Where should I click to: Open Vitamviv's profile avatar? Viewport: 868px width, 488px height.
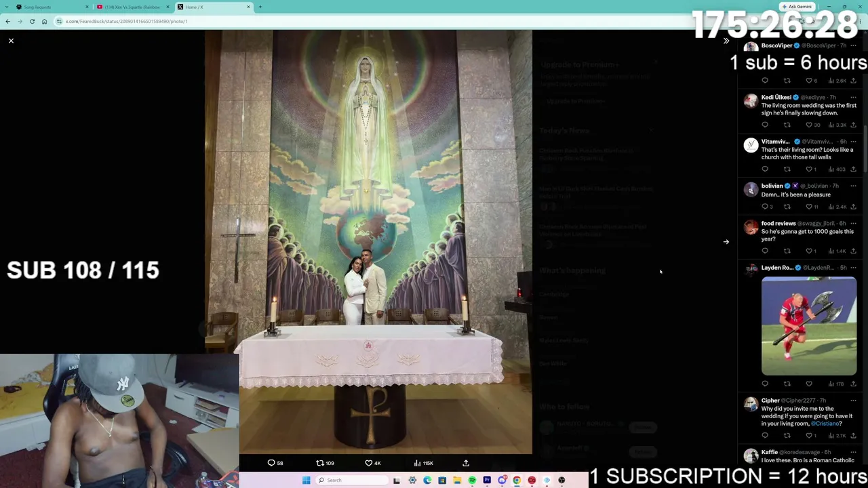click(751, 145)
